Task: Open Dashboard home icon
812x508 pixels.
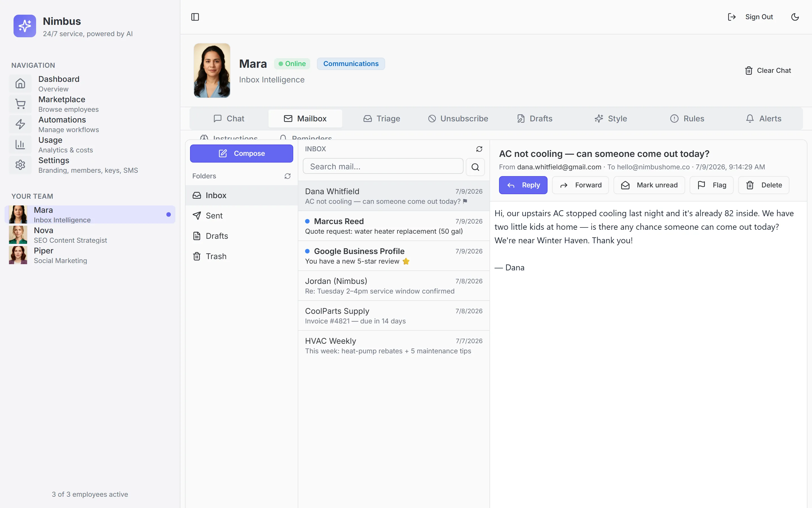Action: click(21, 83)
